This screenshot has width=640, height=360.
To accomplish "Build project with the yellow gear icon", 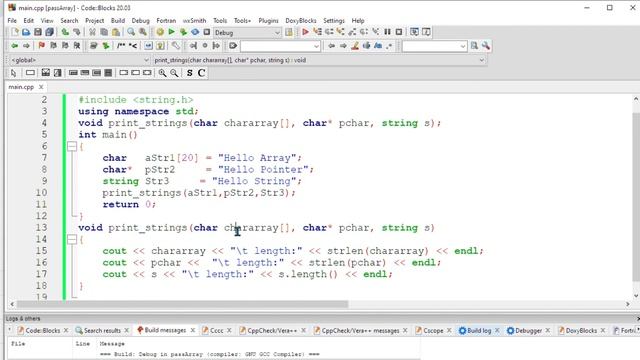I will pos(160,32).
